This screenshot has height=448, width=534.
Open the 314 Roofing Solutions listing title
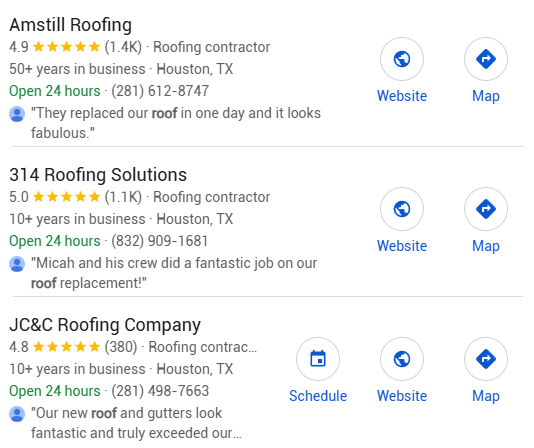click(98, 175)
